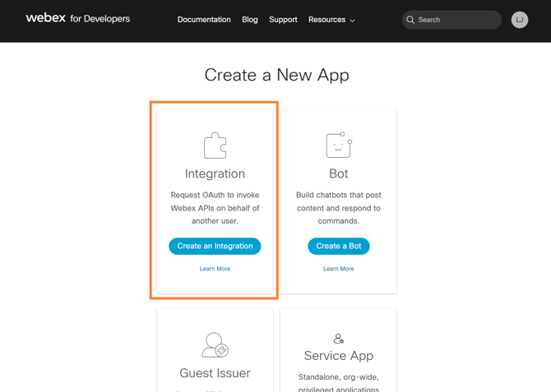Viewport: 551px width, 392px height.
Task: Click the magnifying glass search icon
Action: tap(410, 20)
